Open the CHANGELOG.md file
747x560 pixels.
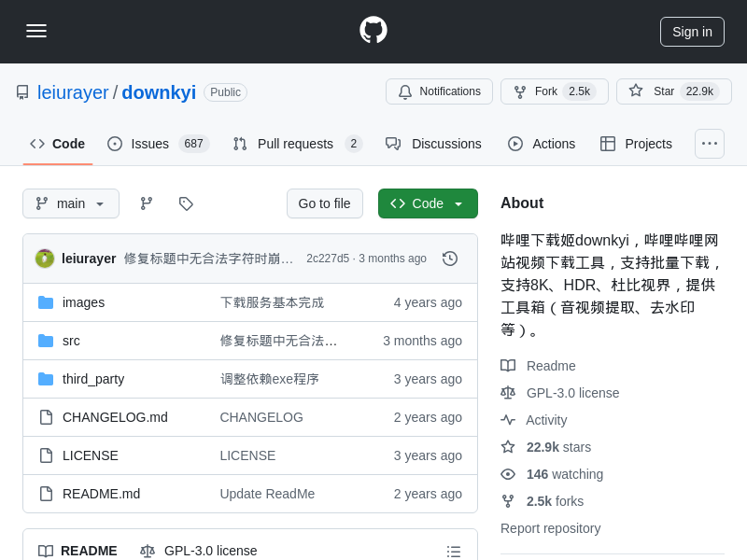[115, 417]
